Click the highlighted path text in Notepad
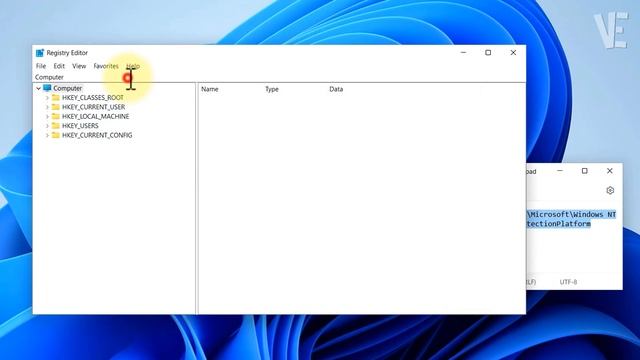The width and height of the screenshot is (640, 360). click(571, 219)
